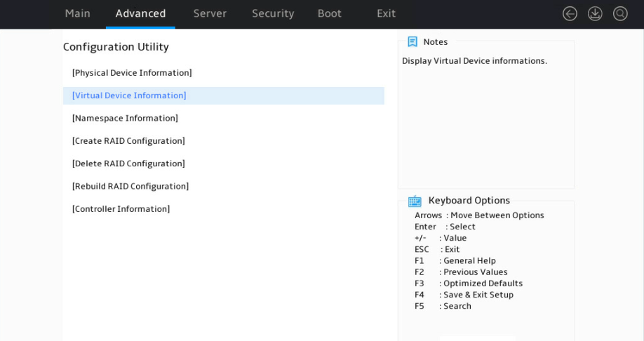Click the Display Virtual Device informations note

(474, 61)
